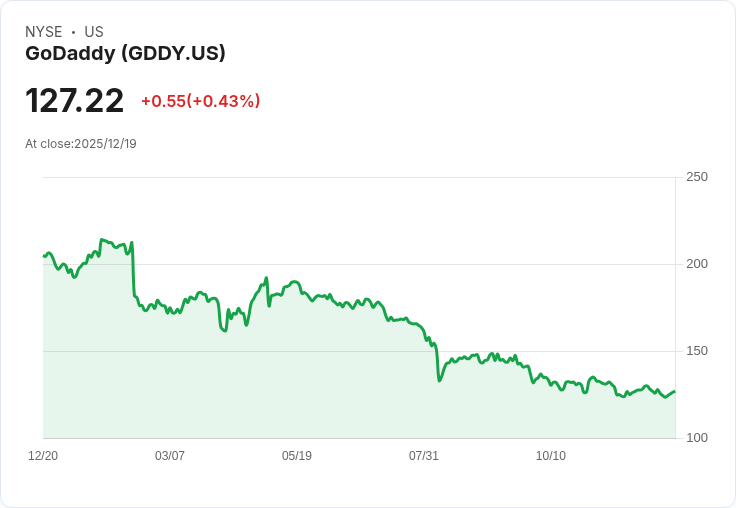Click the 200 y-axis label
This screenshot has height=508, width=736.
point(697,264)
